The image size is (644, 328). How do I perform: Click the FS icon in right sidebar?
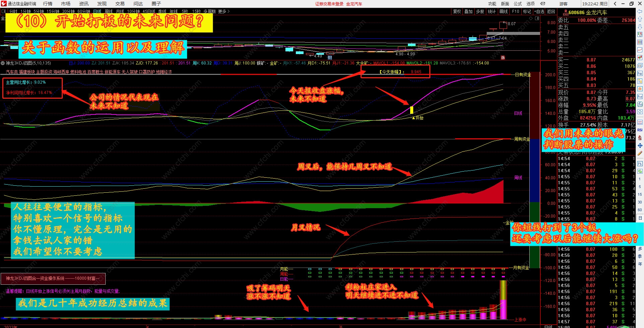640,163
